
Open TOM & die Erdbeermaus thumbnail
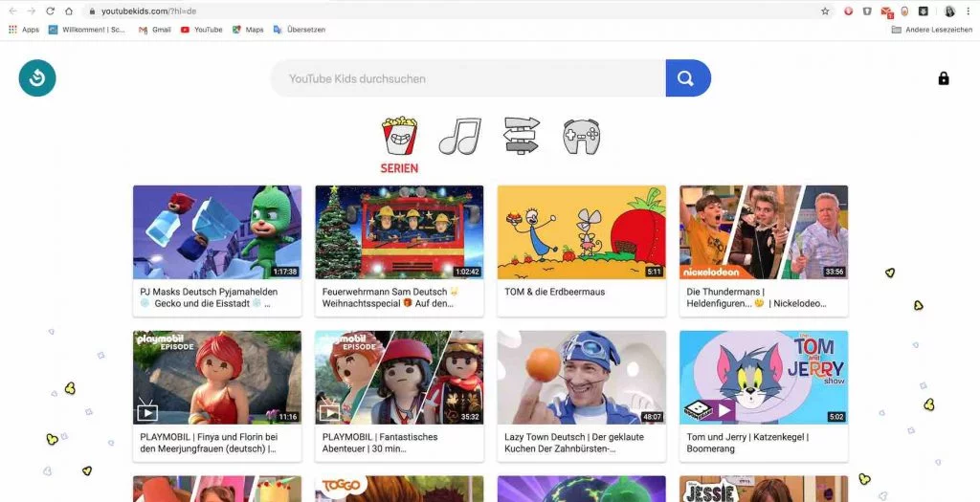[581, 231]
